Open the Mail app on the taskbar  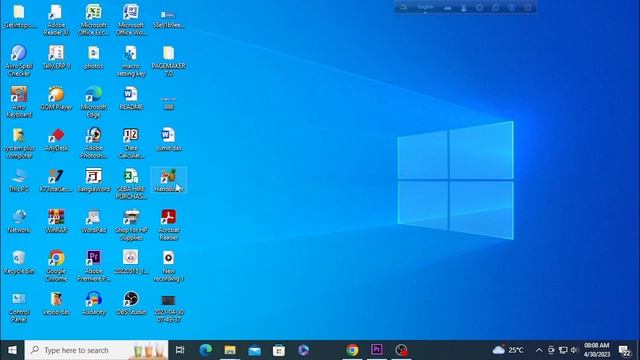click(x=254, y=350)
